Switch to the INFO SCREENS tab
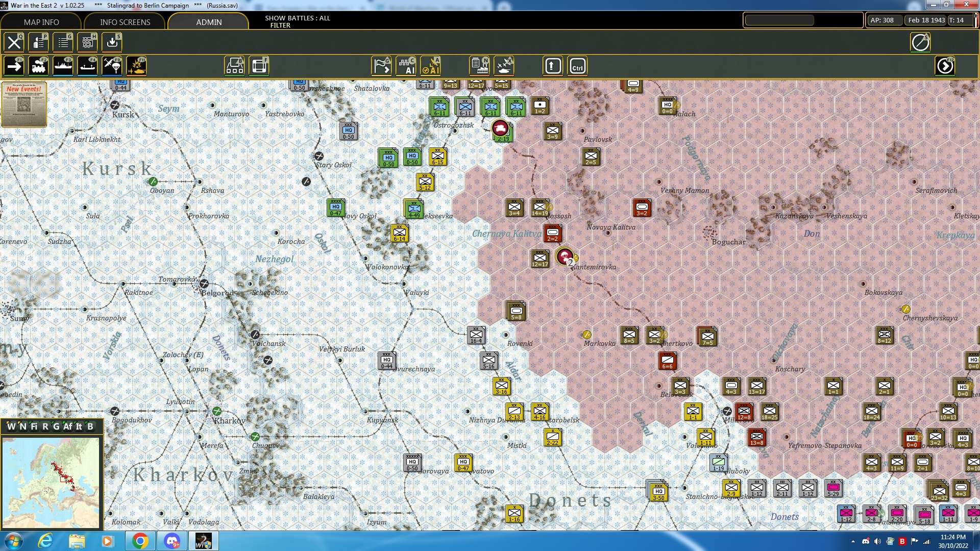Image resolution: width=980 pixels, height=551 pixels. tap(125, 22)
